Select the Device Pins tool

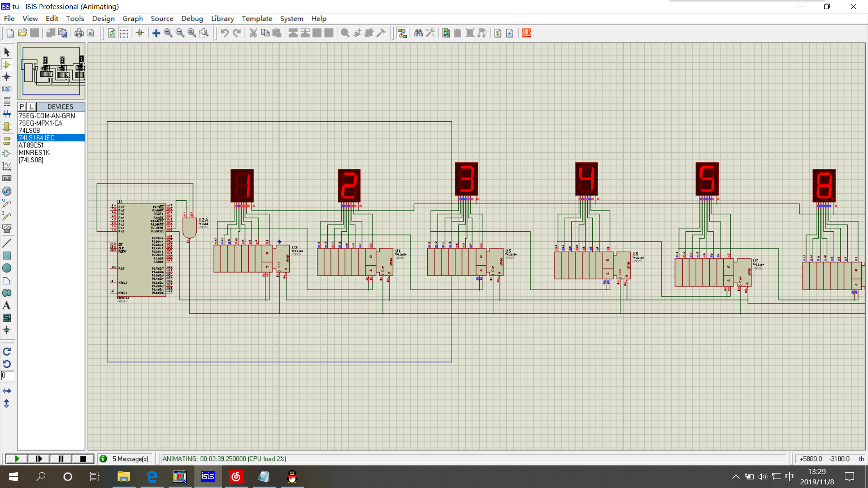7,154
